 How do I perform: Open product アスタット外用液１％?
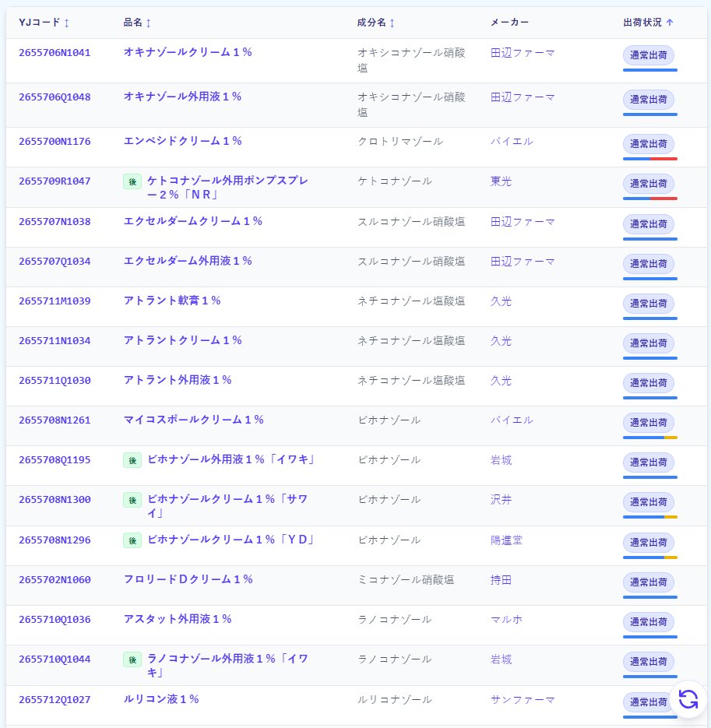click(x=178, y=619)
